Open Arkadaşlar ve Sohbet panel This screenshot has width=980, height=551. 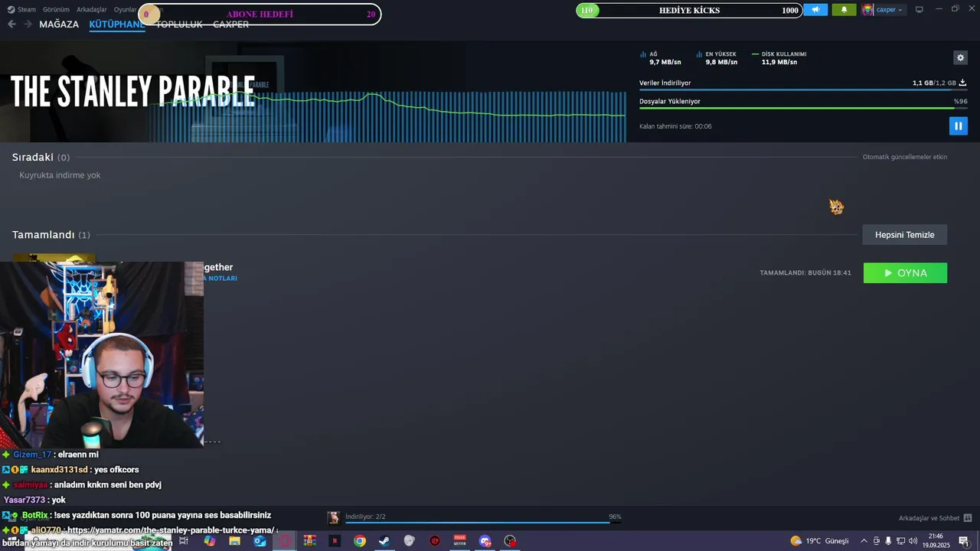click(x=929, y=518)
